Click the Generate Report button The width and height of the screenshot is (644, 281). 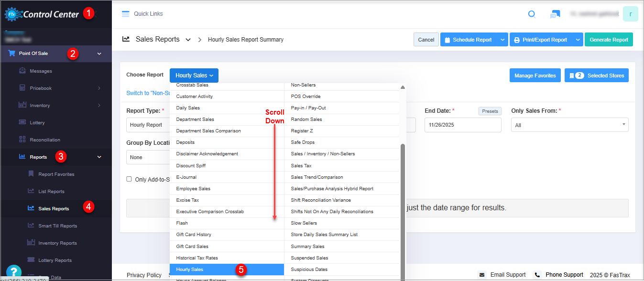pos(608,40)
